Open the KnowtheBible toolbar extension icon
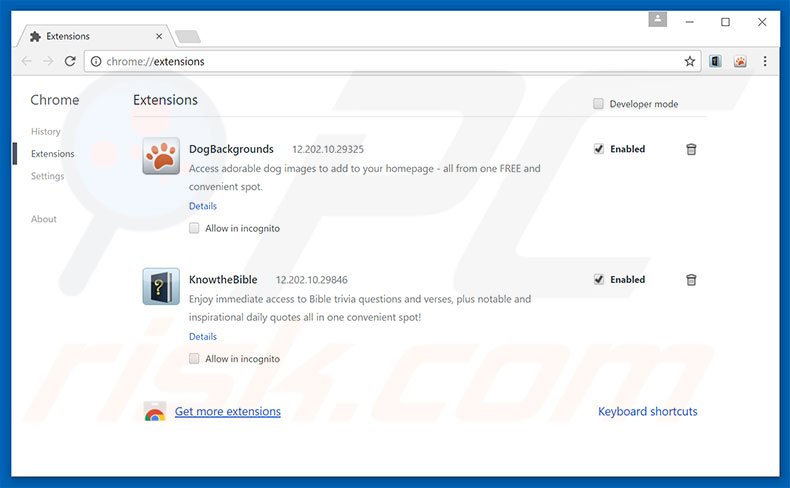 tap(715, 61)
